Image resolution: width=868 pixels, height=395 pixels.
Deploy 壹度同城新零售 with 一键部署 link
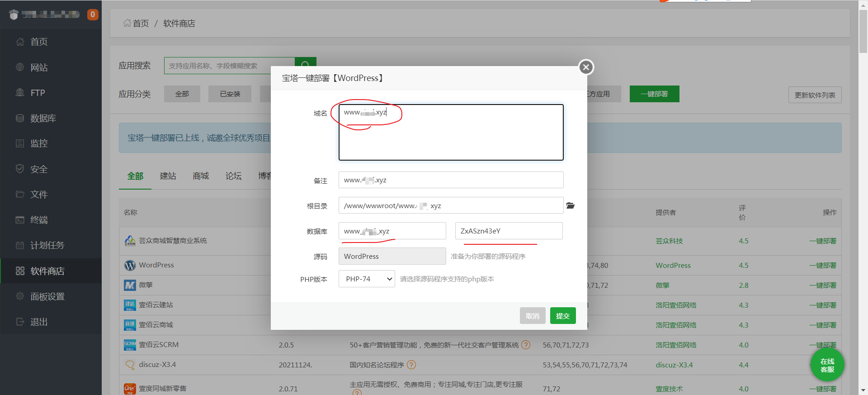point(823,389)
